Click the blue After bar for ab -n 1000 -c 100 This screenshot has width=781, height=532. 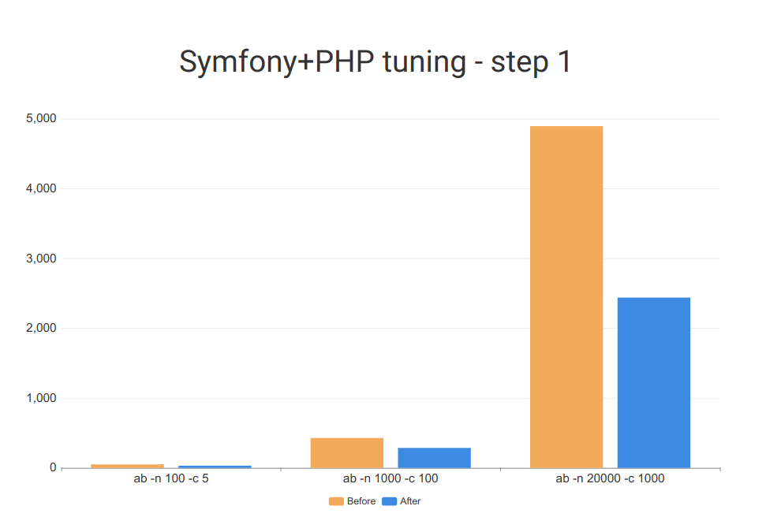pos(435,458)
